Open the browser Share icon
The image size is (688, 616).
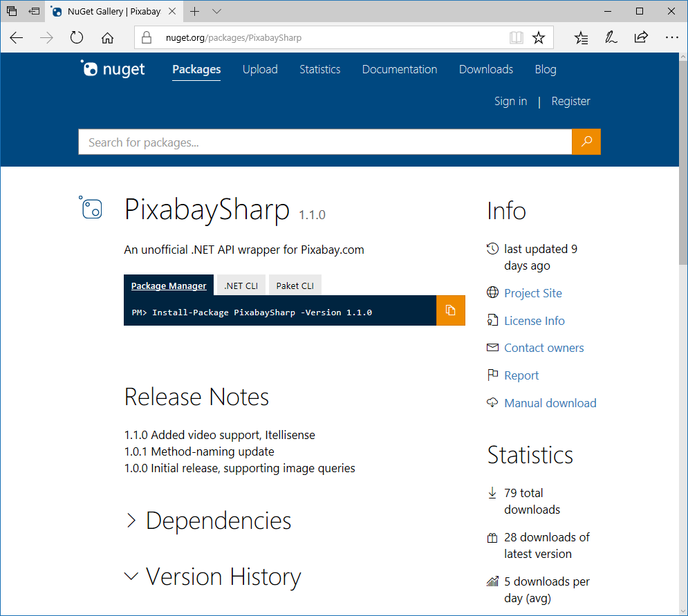tap(641, 38)
